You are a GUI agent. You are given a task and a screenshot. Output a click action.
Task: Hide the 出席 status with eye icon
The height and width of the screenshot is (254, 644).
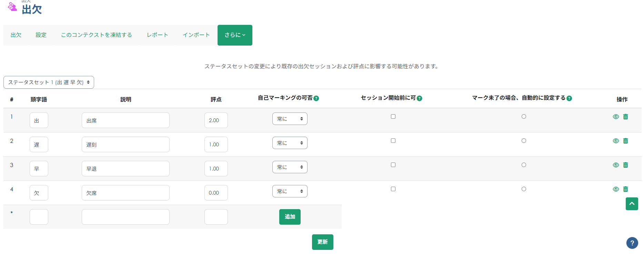point(616,117)
